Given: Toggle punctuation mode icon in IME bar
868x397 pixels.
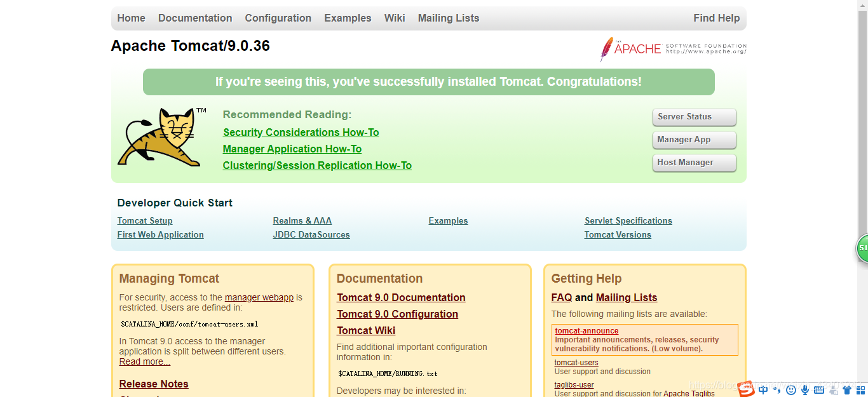Looking at the screenshot, I should point(777,390).
